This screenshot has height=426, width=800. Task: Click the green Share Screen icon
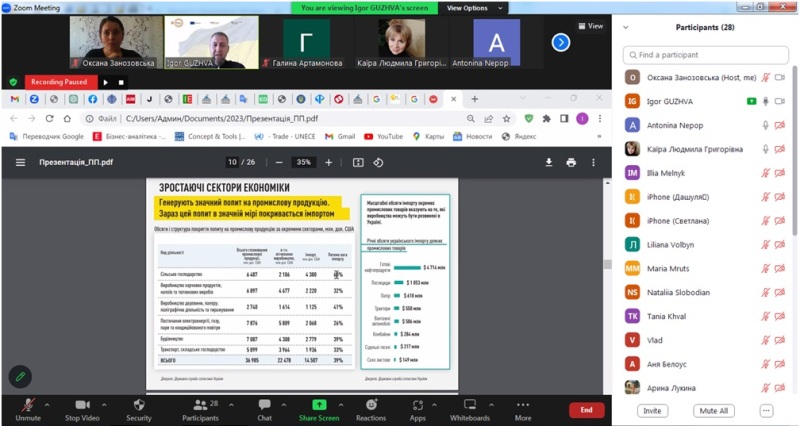click(319, 404)
